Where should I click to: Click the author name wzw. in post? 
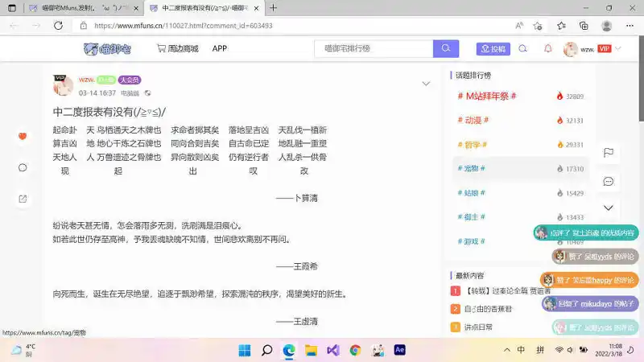(x=87, y=80)
